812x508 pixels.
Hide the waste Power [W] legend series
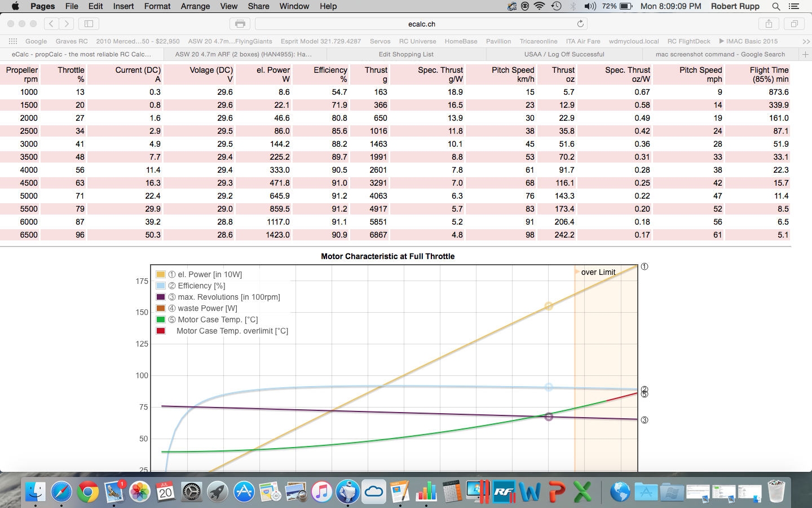pos(201,308)
